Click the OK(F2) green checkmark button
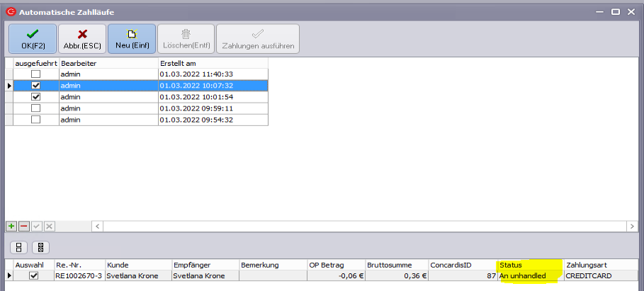The width and height of the screenshot is (644, 291). tap(31, 39)
